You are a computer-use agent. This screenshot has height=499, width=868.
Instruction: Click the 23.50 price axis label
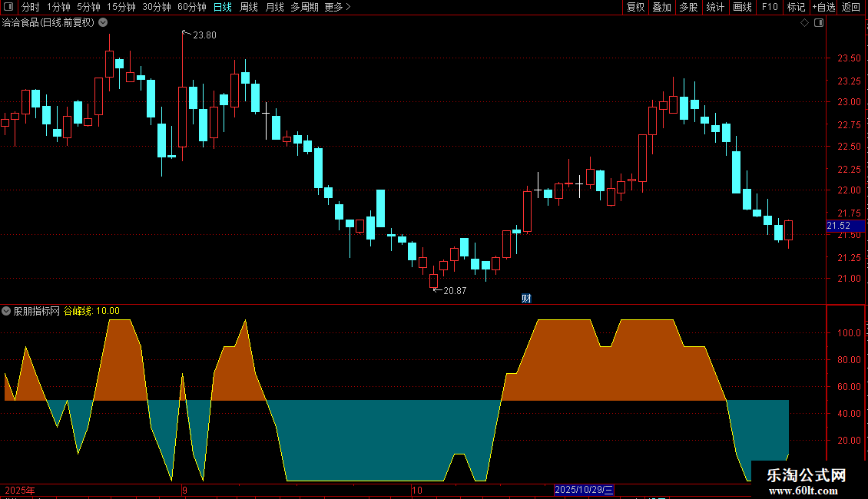coord(849,58)
